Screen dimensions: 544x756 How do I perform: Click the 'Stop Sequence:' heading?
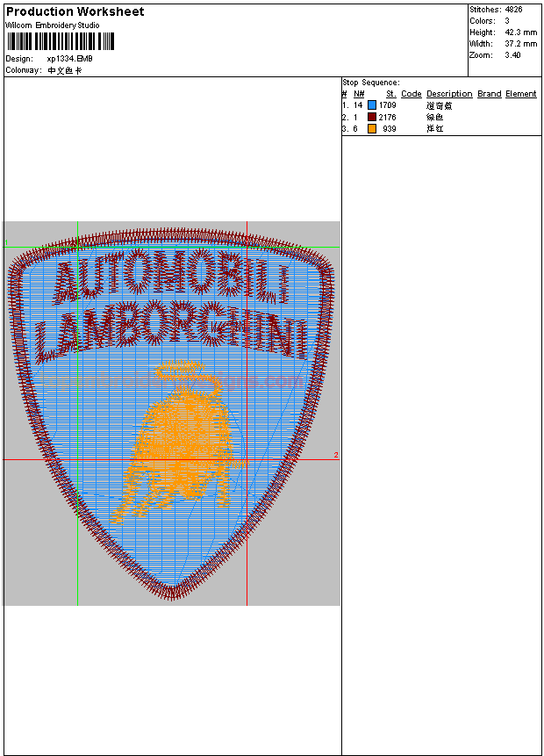[371, 83]
